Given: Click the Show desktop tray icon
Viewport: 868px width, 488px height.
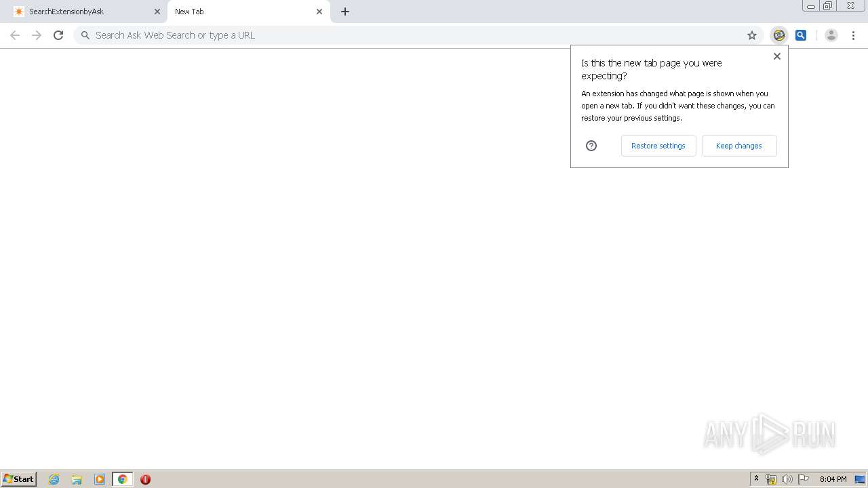Looking at the screenshot, I should [860, 479].
